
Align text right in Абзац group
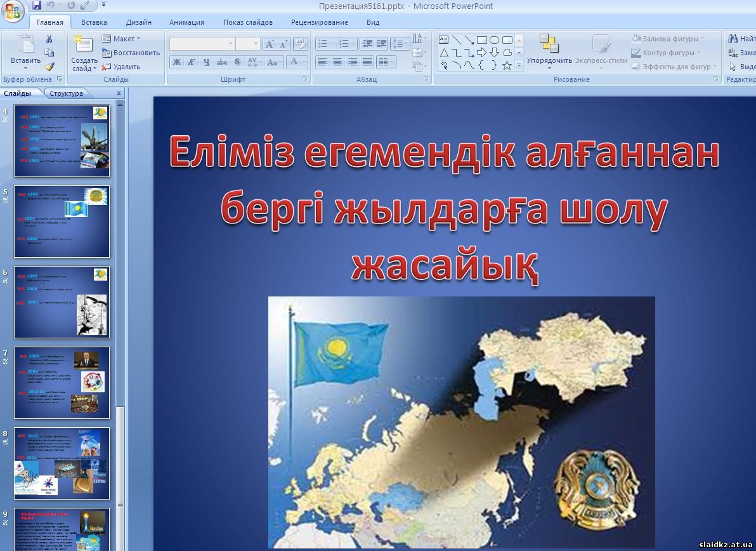(353, 62)
